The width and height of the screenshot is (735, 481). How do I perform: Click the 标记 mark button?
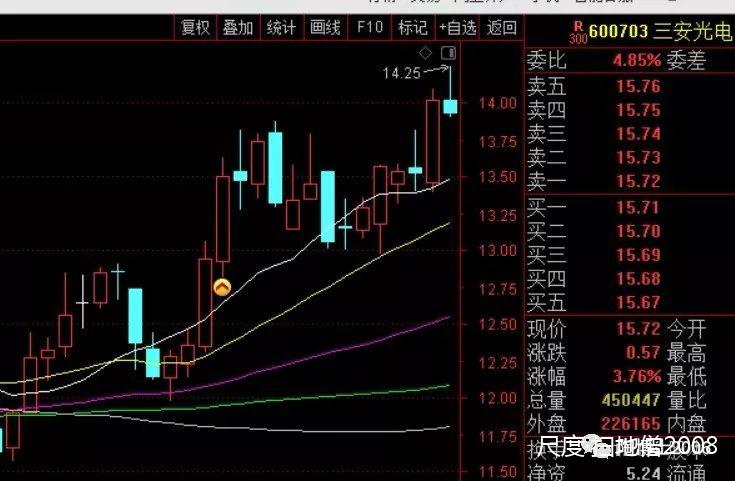(412, 28)
